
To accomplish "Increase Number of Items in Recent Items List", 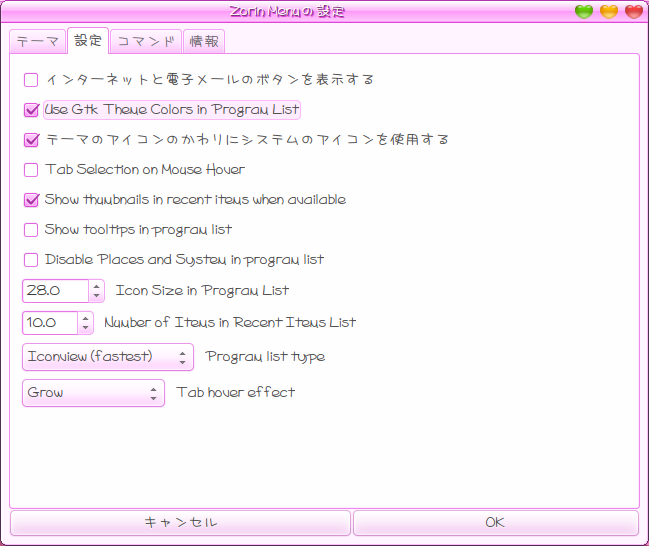I will click(85, 317).
